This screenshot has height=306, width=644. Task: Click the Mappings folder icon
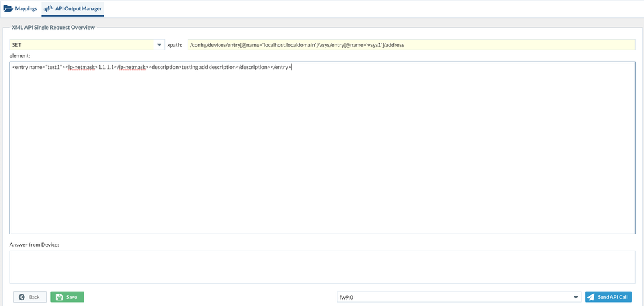[x=8, y=8]
